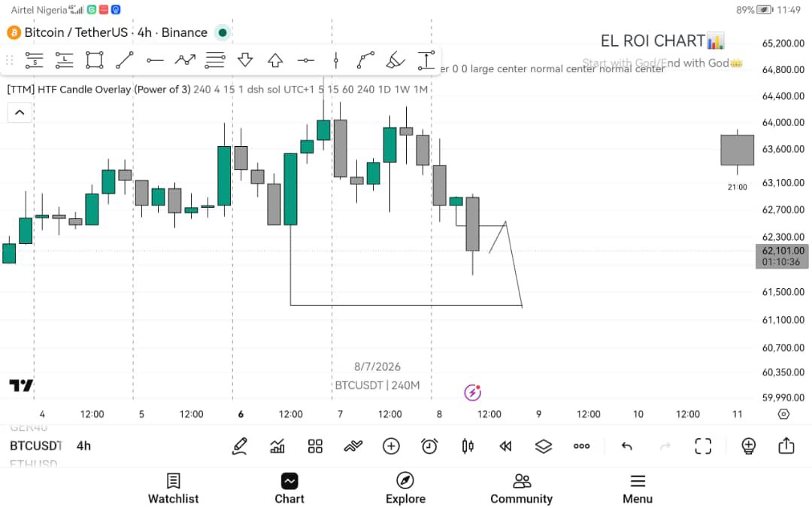Viewport: 812px width, 508px height.
Task: Open the Menu tab
Action: [638, 488]
